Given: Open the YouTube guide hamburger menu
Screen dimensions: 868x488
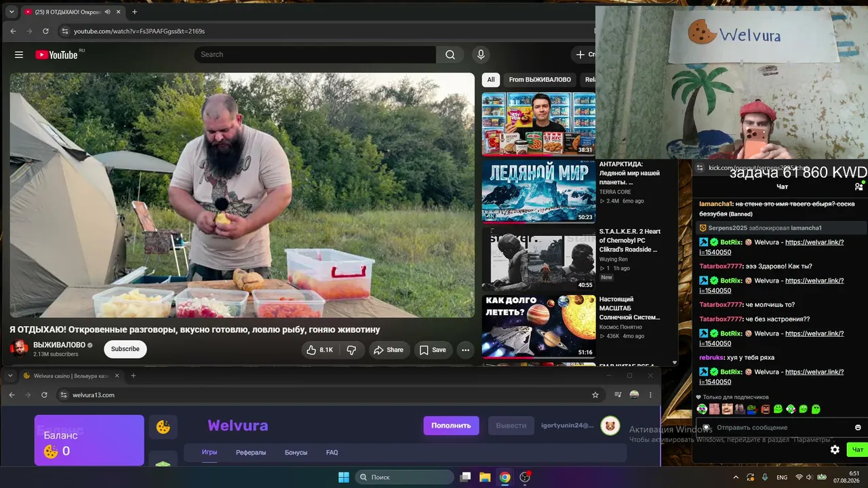Looking at the screenshot, I should pyautogui.click(x=19, y=55).
